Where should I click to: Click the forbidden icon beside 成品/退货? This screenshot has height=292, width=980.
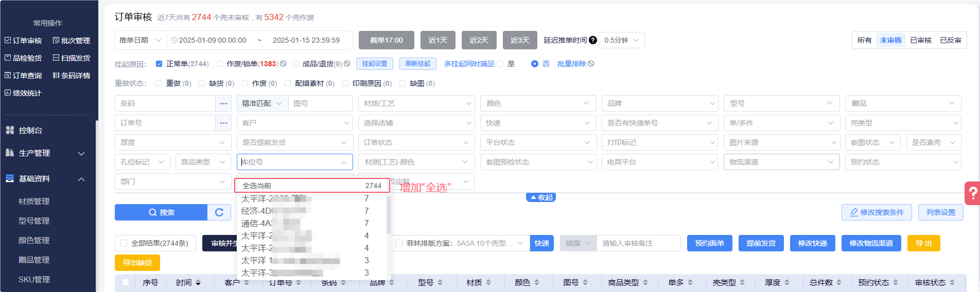pos(347,64)
